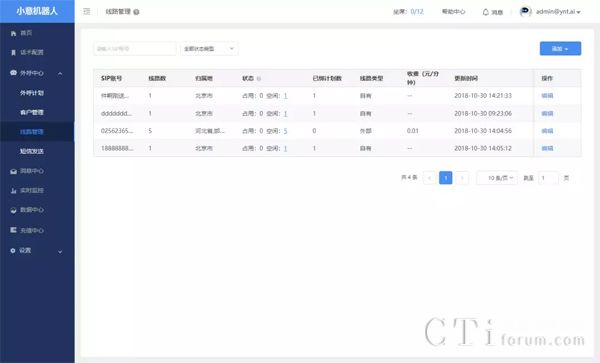Click the 归属地 column header
Screen dimensions: 600x363
tap(204, 78)
